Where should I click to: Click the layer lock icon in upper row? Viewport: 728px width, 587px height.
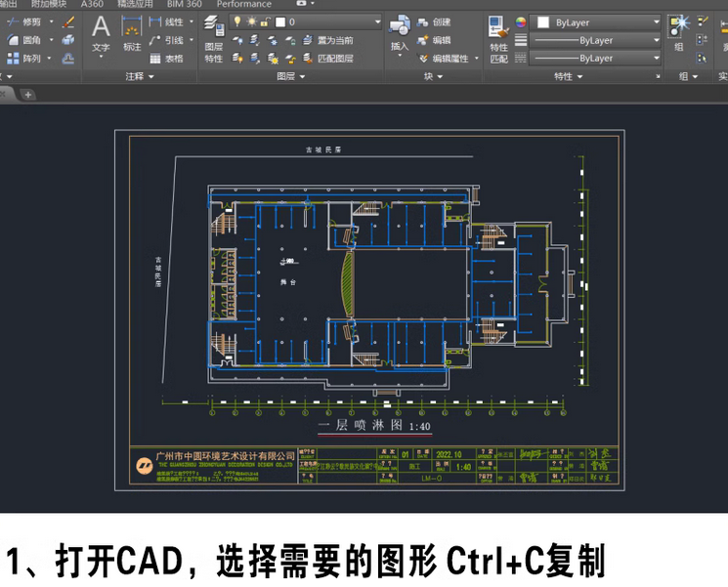tap(290, 40)
